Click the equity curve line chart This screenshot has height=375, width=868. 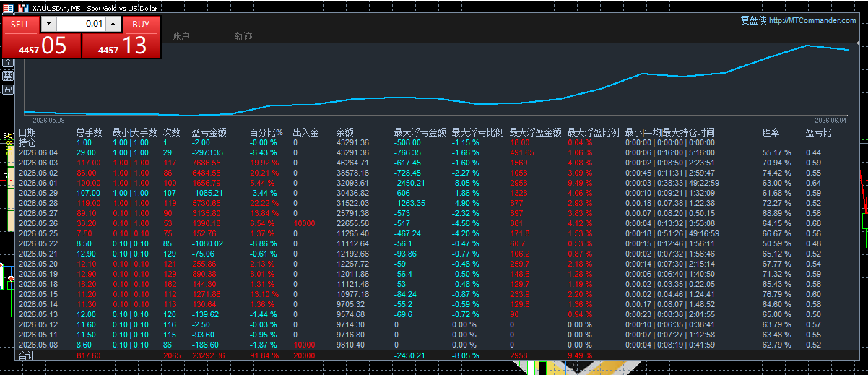tap(436, 79)
